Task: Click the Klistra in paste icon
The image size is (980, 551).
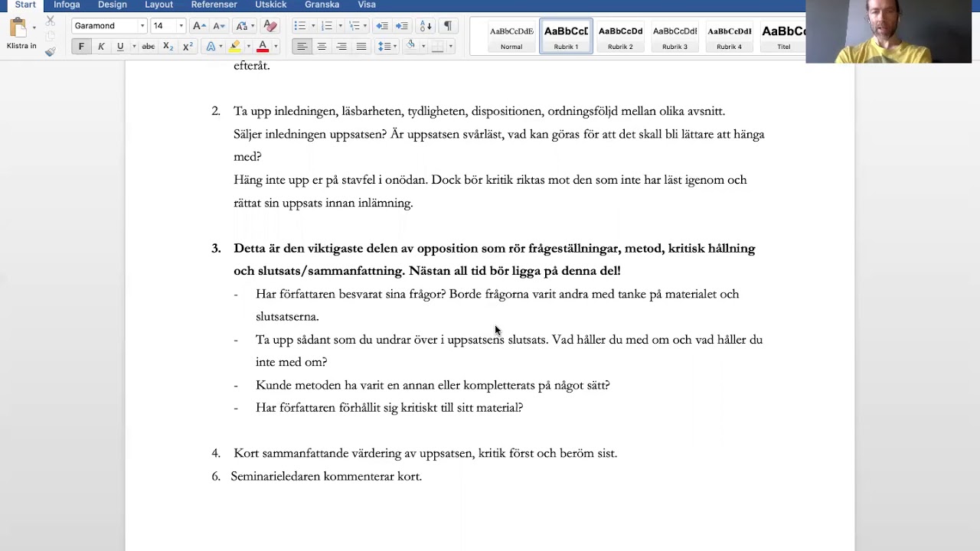Action: (x=18, y=28)
